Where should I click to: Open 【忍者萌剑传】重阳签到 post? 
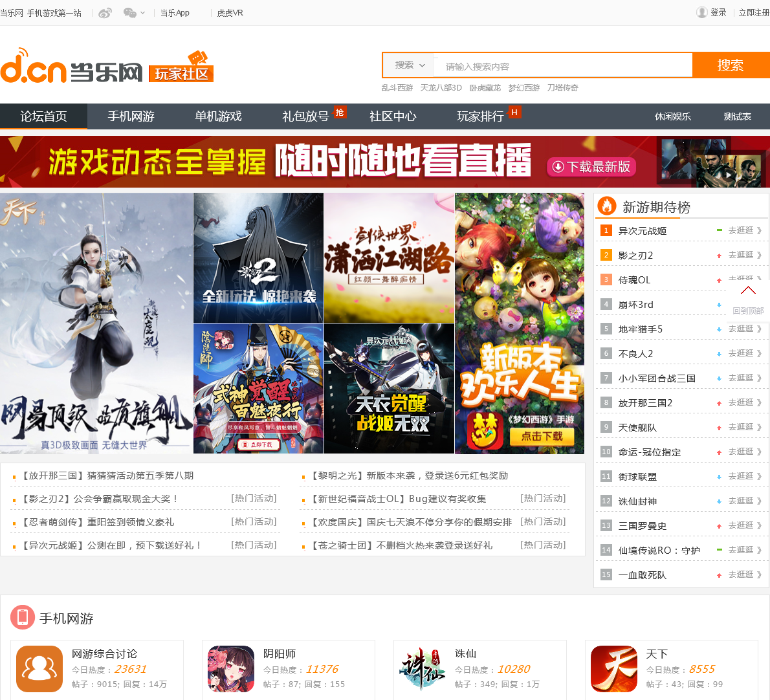pyautogui.click(x=97, y=522)
